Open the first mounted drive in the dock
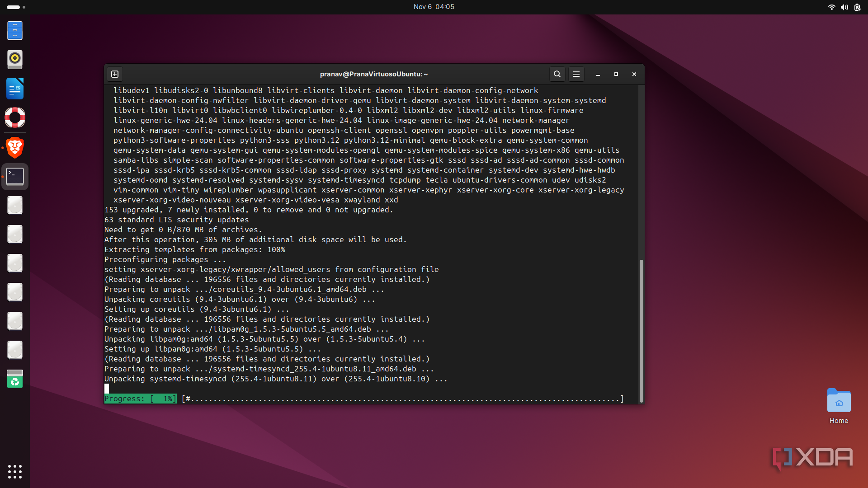868x488 pixels. (15, 205)
